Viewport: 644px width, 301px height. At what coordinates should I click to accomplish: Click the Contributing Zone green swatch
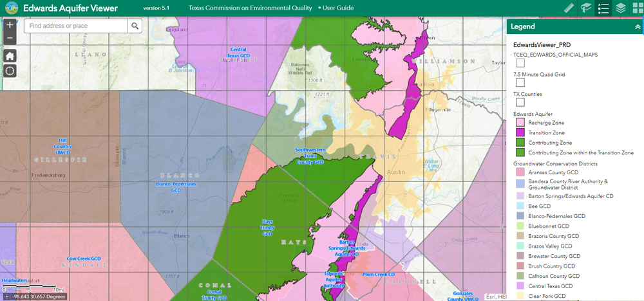coord(520,142)
